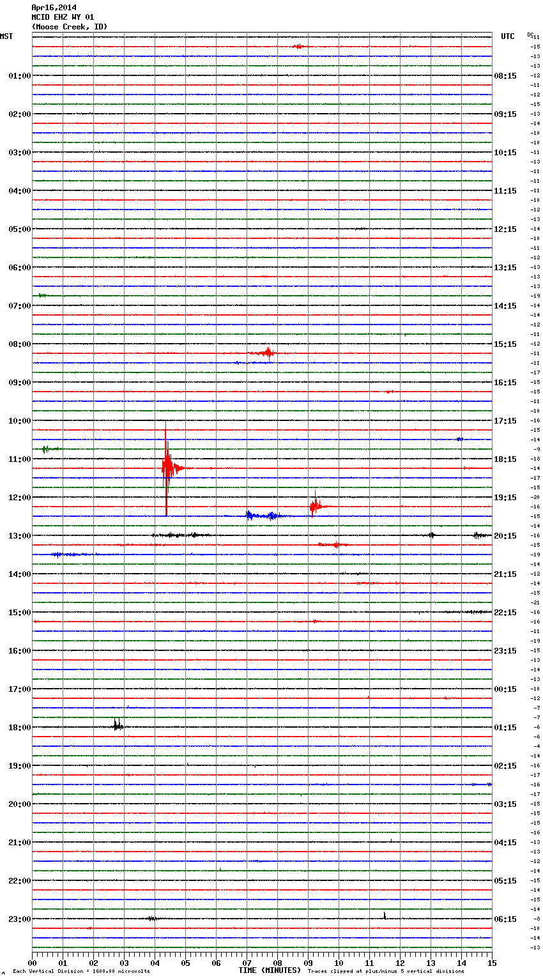Select the DC offset value -20
The height and width of the screenshot is (980, 543).
(x=535, y=497)
